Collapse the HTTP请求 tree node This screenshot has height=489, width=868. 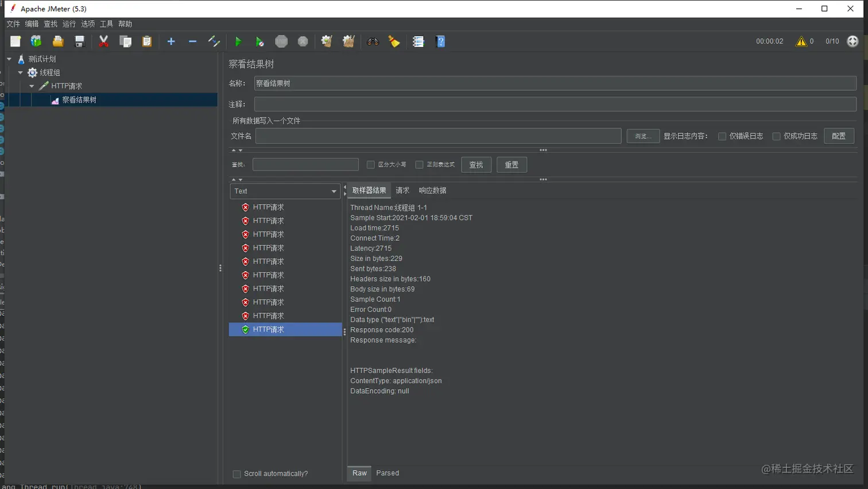[x=32, y=86]
